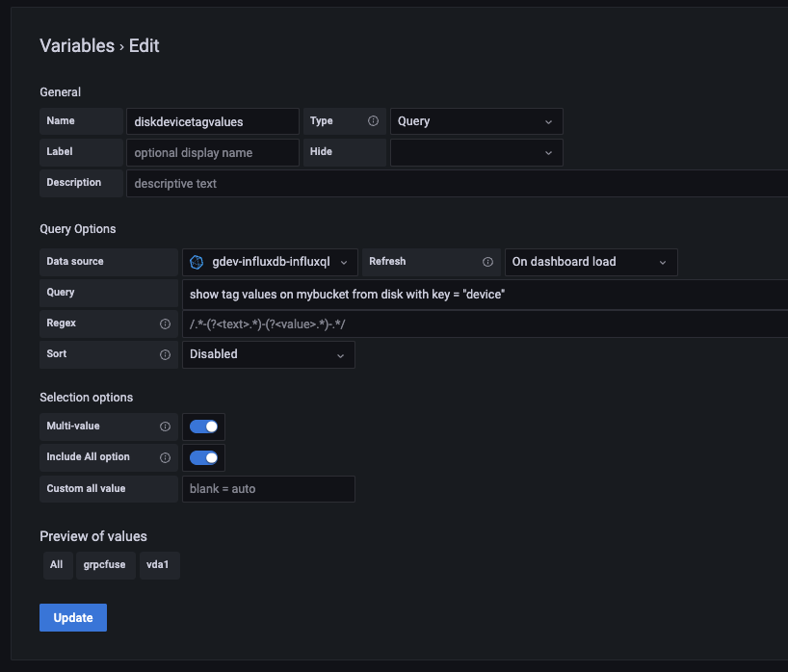This screenshot has width=788, height=672.
Task: Select the grpcfuse preview value
Action: 105,565
